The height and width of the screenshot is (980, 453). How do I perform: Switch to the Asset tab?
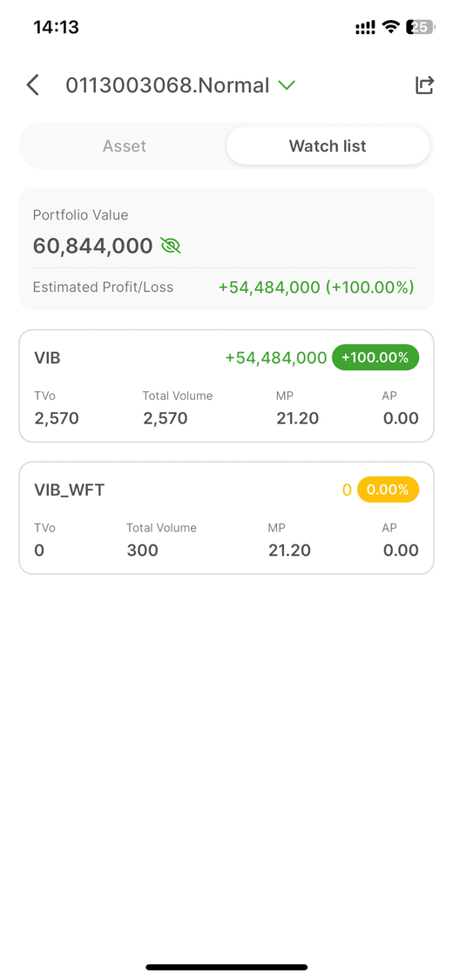pyautogui.click(x=125, y=146)
